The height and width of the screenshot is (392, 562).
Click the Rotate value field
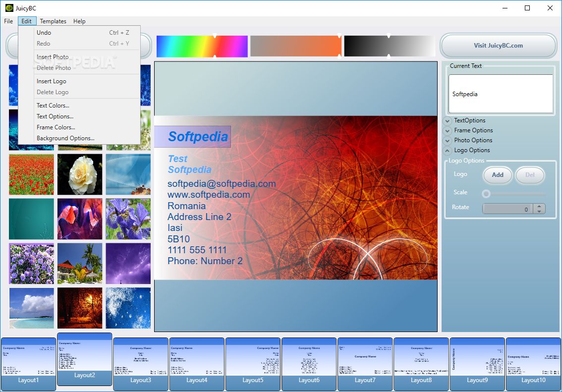point(507,209)
